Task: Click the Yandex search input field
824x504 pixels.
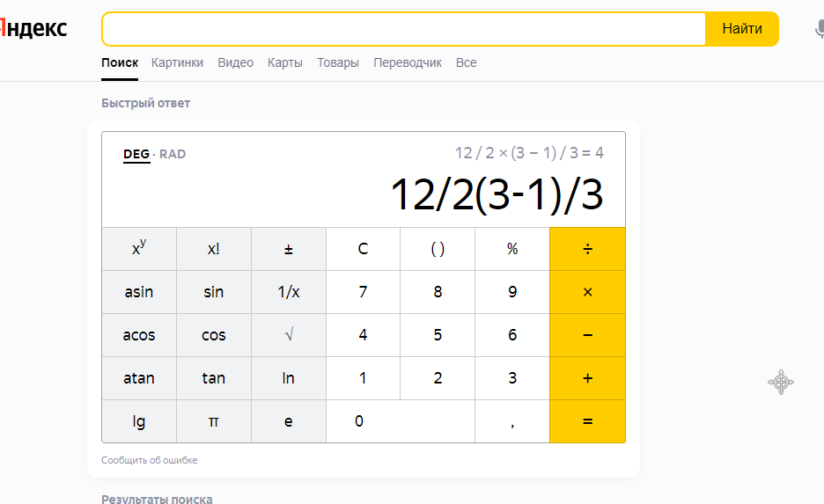Action: [404, 29]
